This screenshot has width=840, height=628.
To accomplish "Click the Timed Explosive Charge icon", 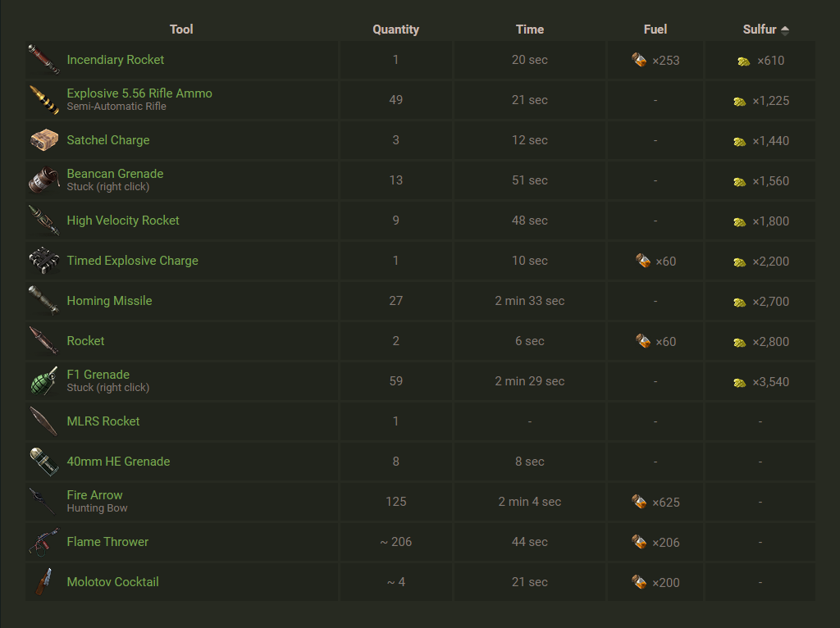I will [x=43, y=261].
